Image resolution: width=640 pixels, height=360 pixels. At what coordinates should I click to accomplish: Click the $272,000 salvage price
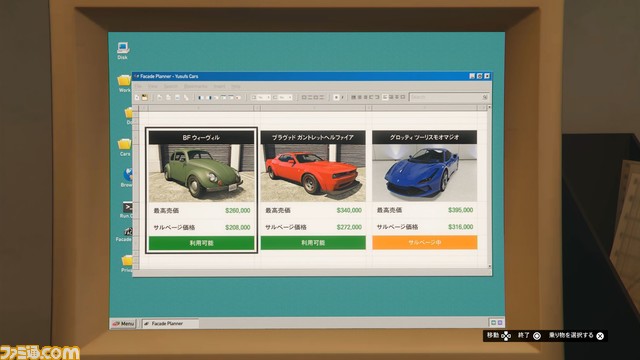(349, 227)
